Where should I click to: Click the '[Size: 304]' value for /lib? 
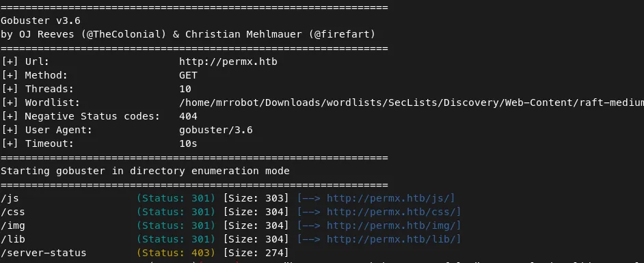tap(256, 239)
